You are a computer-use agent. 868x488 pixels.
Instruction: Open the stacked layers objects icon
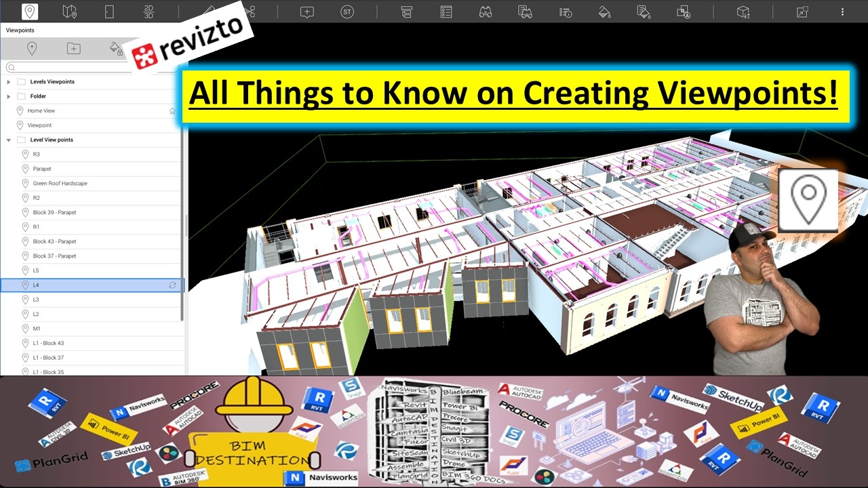(407, 12)
